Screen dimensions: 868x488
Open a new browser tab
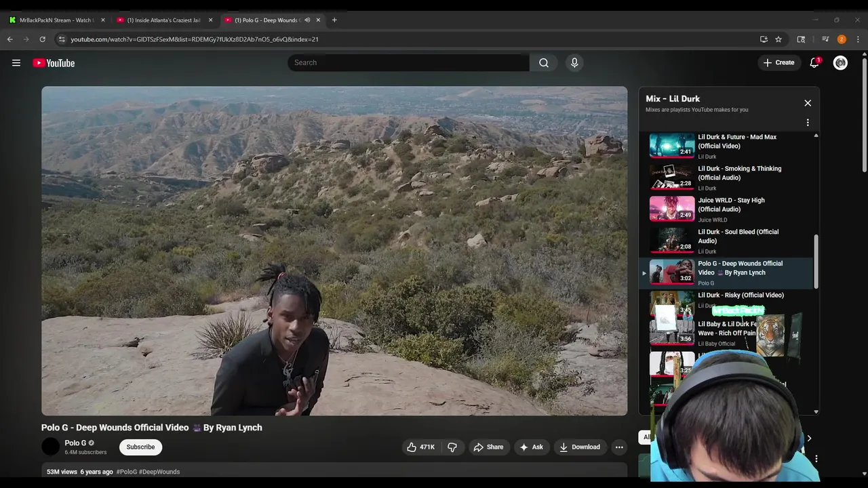(334, 20)
